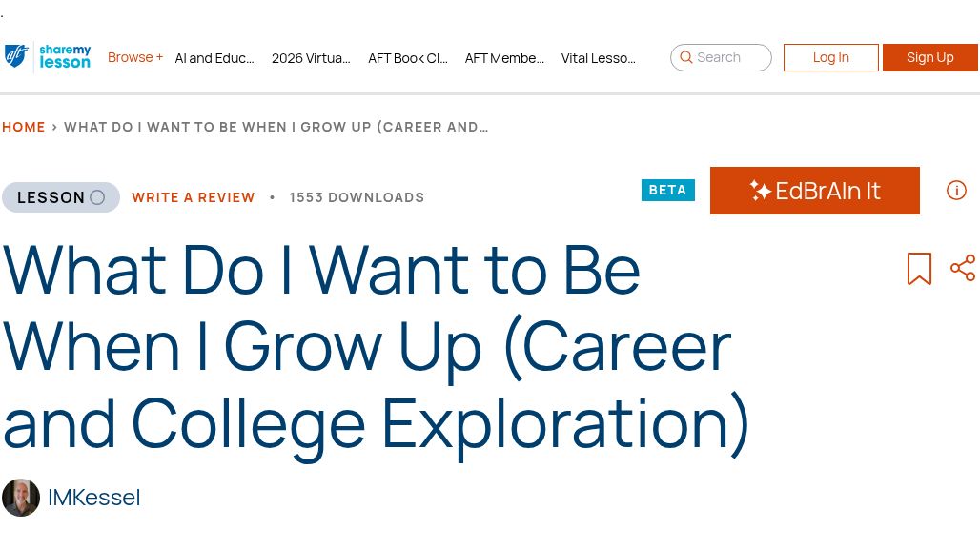Screen dimensions: 980x551
Task: Click the info circle icon
Action: coord(956,191)
